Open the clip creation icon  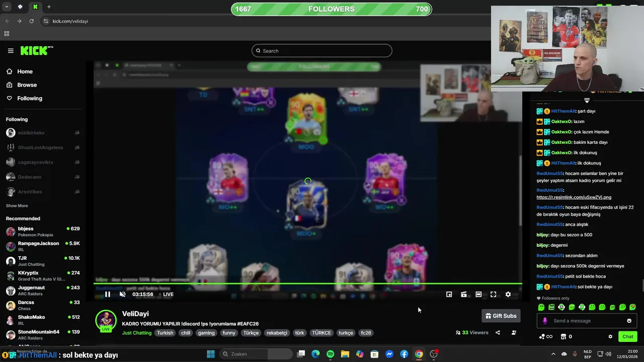click(464, 295)
